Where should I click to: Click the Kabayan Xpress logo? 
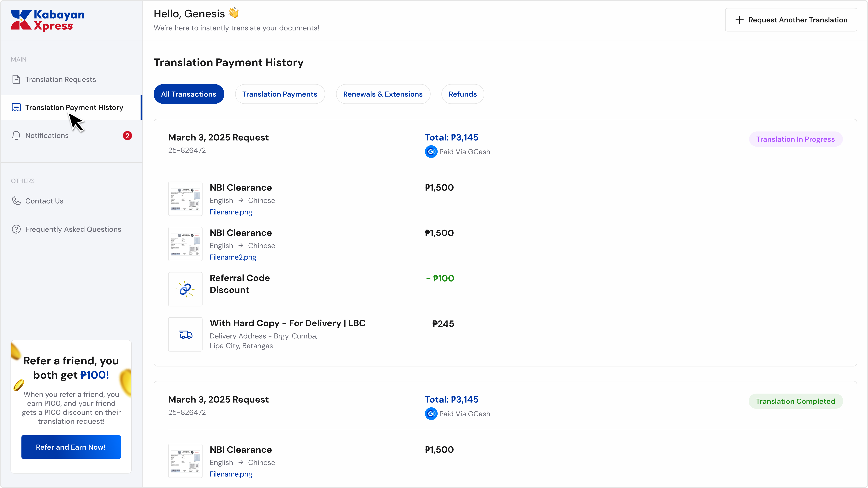pos(48,20)
